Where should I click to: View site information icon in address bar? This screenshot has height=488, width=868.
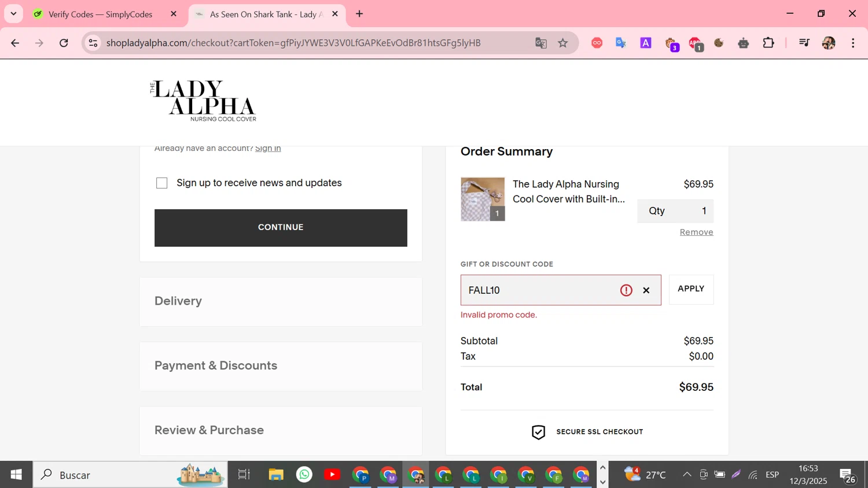(93, 43)
